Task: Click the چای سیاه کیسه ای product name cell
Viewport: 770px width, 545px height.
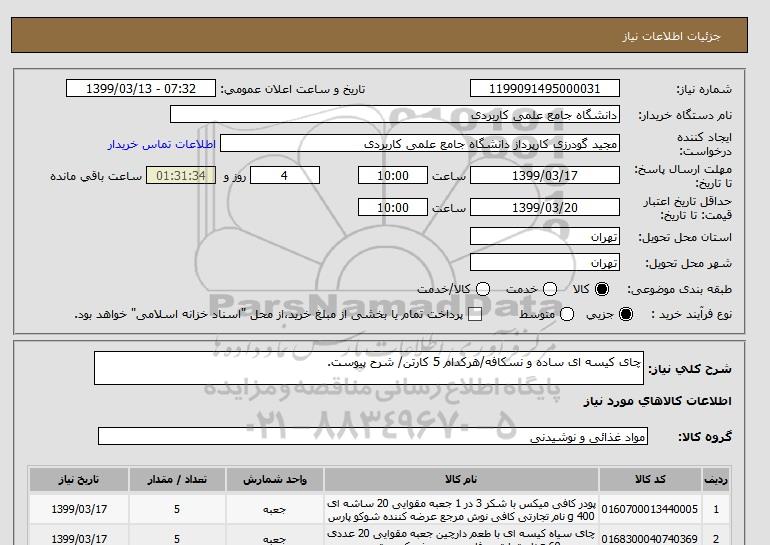Action: coord(461,536)
